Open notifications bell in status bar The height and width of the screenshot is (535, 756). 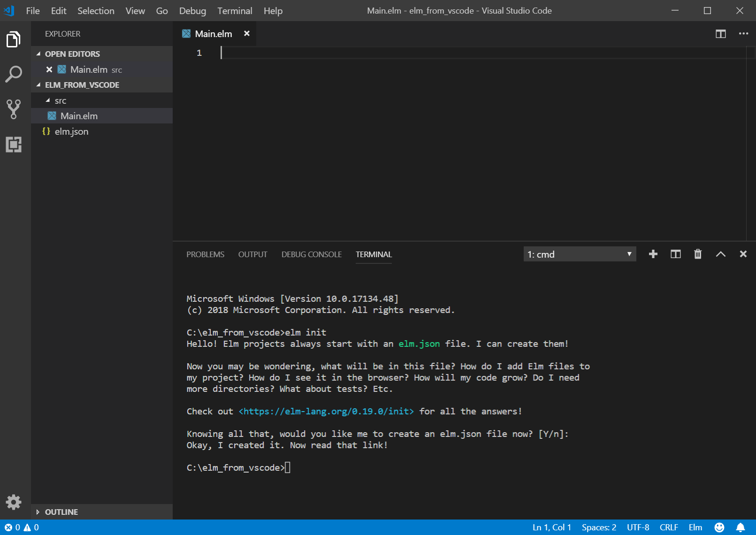[x=741, y=527]
